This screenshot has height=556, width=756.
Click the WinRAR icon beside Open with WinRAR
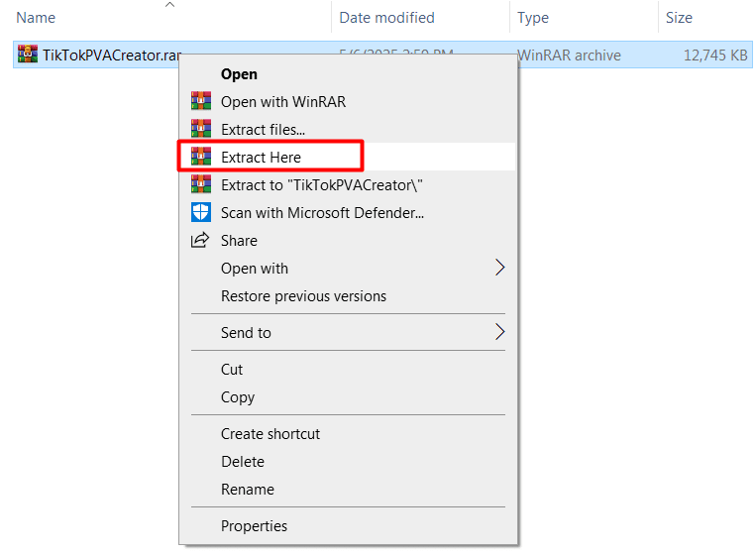[x=201, y=101]
